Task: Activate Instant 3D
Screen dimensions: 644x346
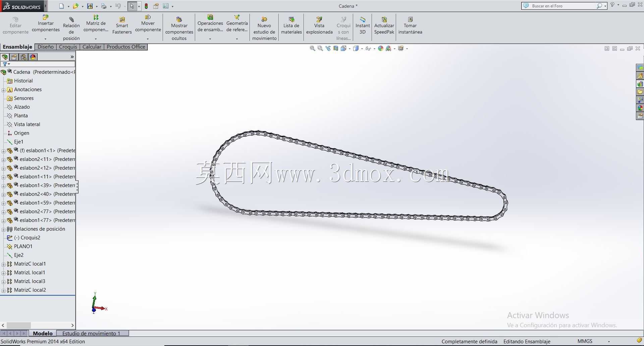Action: point(363,25)
